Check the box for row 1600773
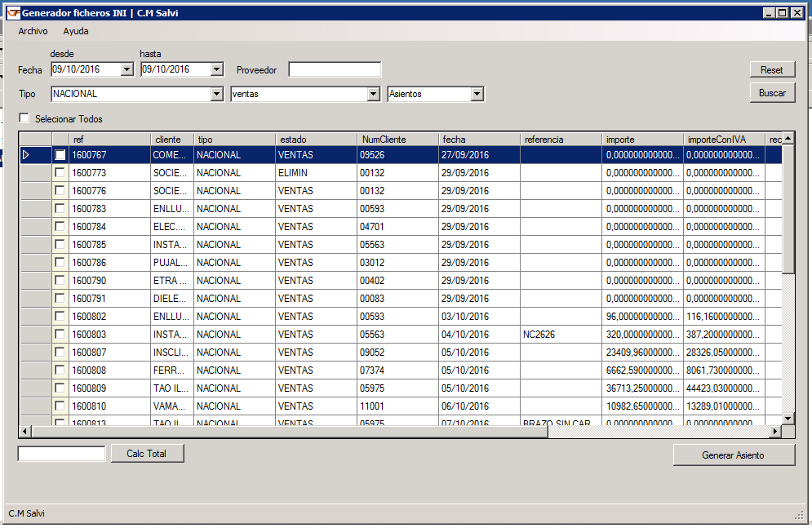 [x=60, y=173]
